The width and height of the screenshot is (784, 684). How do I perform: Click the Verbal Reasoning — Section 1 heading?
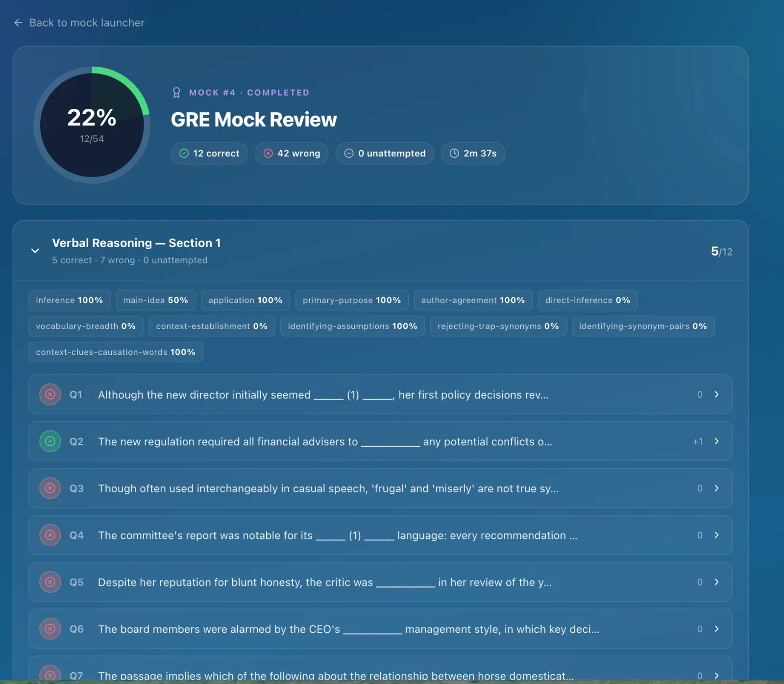coord(136,243)
